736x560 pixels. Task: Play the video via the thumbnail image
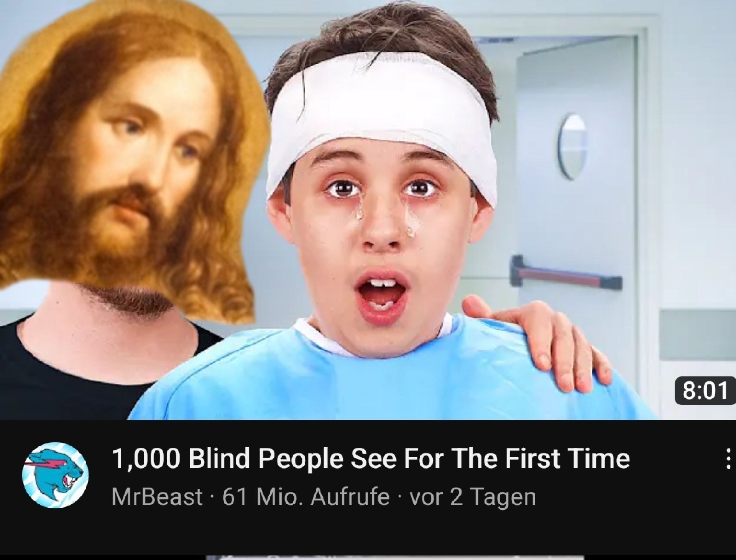[x=368, y=210]
